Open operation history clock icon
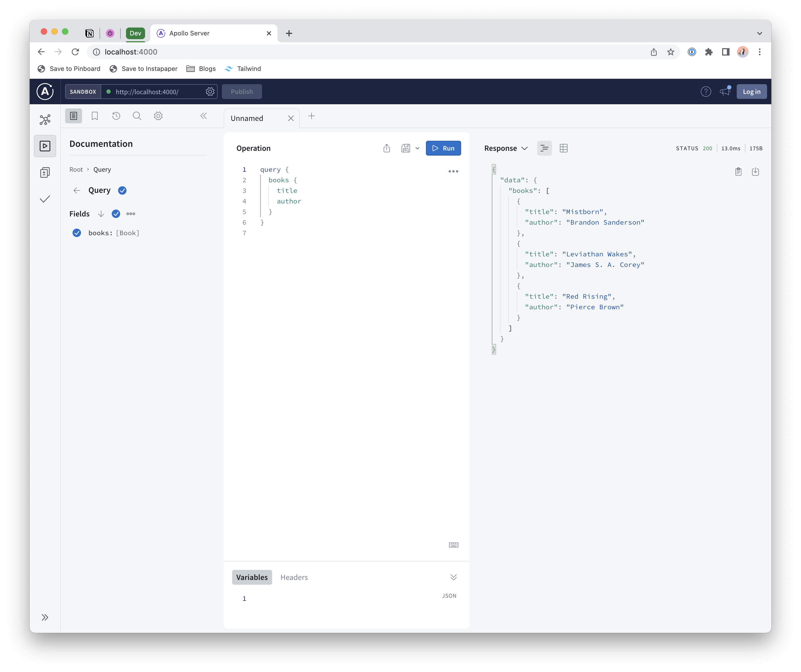 point(116,116)
